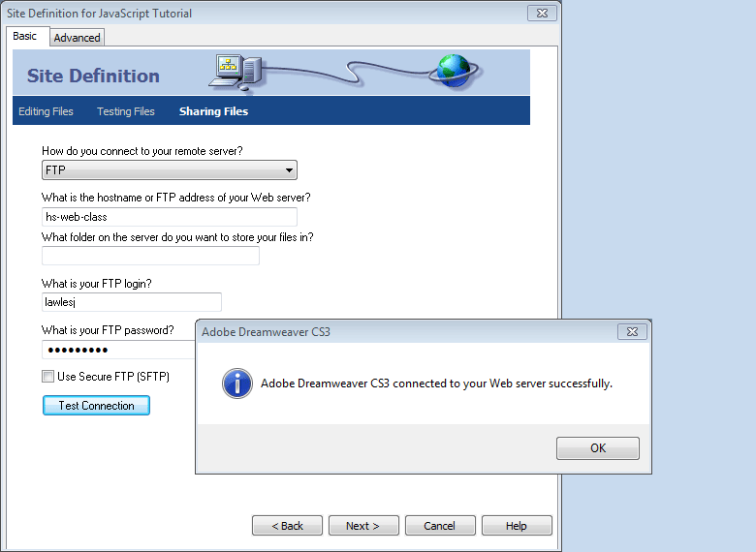The width and height of the screenshot is (756, 552).
Task: Click the globe icon in the banner
Action: 452,70
